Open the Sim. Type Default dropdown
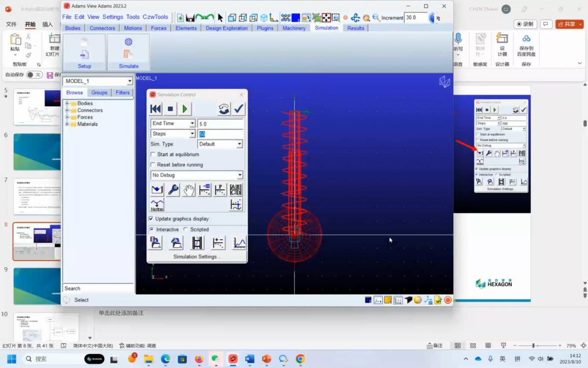The height and width of the screenshot is (368, 588). tap(239, 144)
